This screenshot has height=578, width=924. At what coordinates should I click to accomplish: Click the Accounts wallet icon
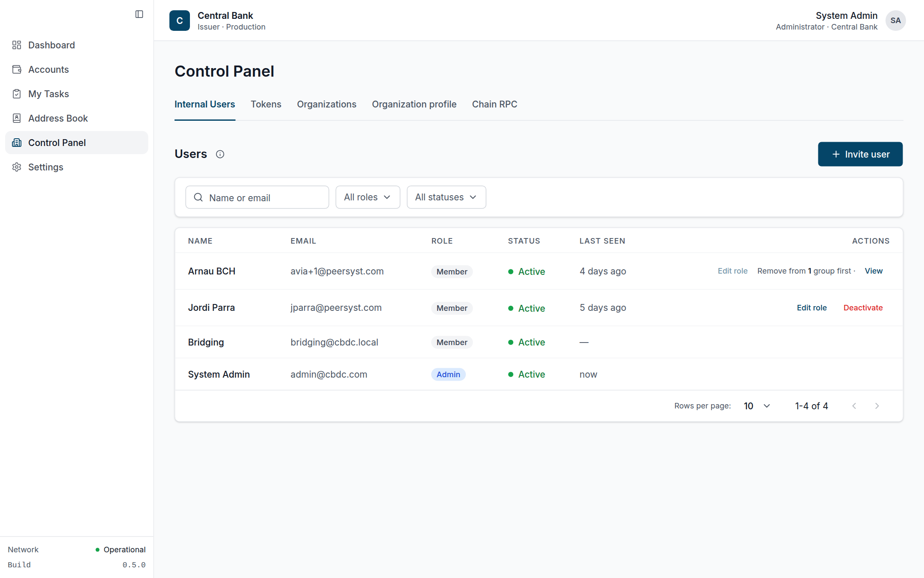tap(17, 69)
